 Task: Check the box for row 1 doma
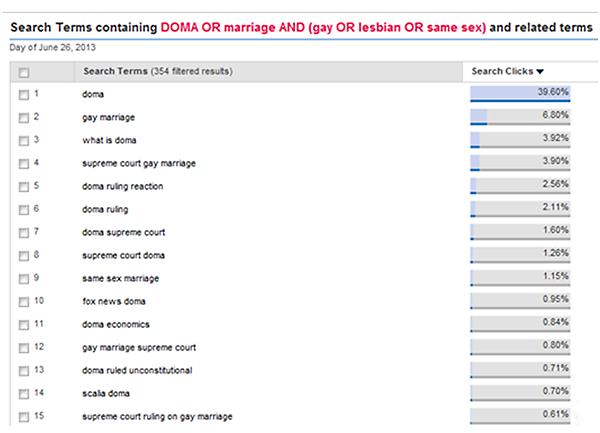[24, 93]
